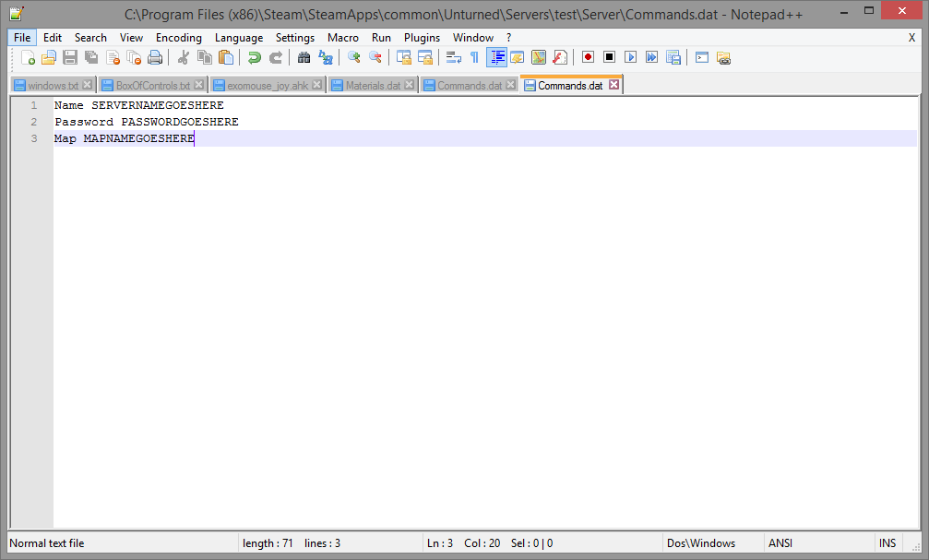The width and height of the screenshot is (929, 560).
Task: Click the Close document toolbar icon
Action: coord(113,57)
